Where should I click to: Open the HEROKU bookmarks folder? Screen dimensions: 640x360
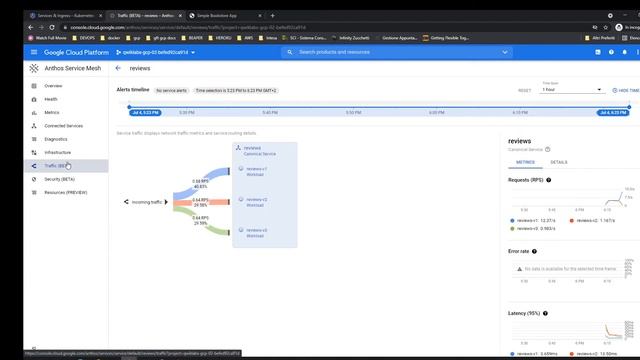[x=220, y=38]
